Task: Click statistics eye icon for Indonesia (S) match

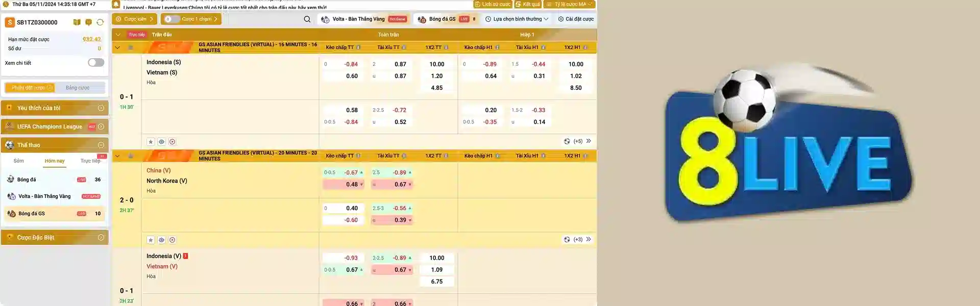Action: click(x=161, y=142)
